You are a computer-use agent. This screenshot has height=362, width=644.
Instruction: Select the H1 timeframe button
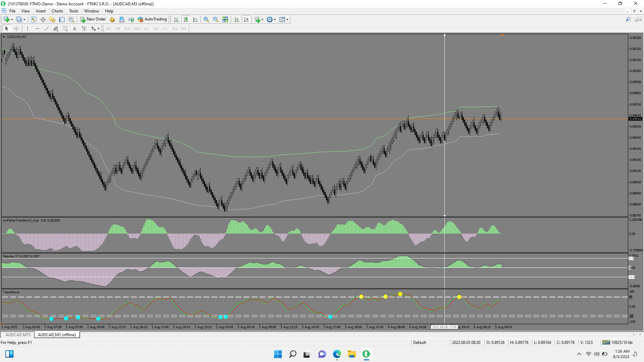pos(146,29)
